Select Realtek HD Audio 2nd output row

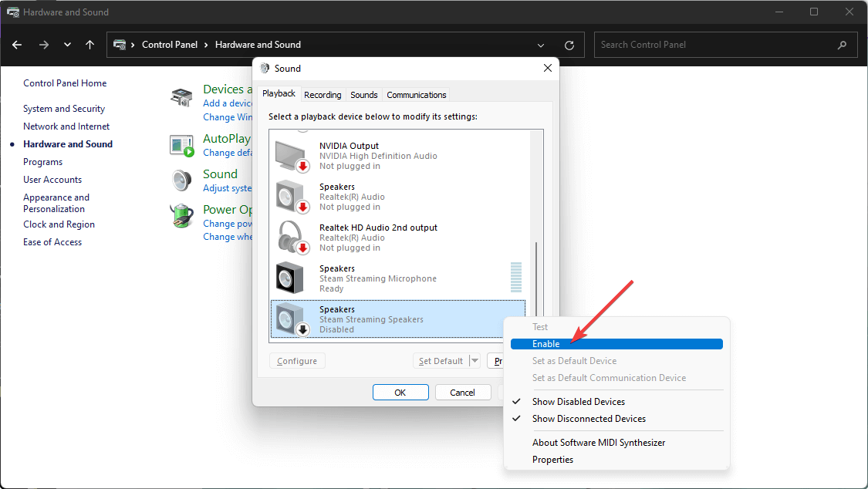398,238
